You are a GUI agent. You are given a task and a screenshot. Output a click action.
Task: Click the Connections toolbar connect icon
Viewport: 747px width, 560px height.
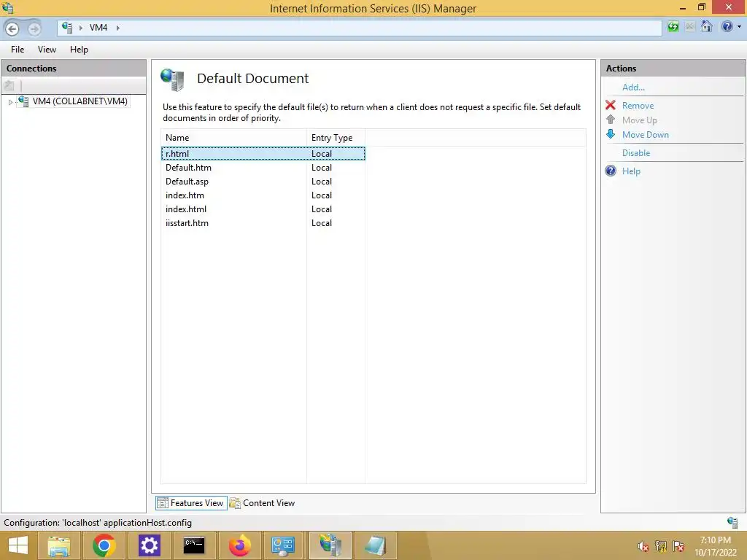point(9,86)
